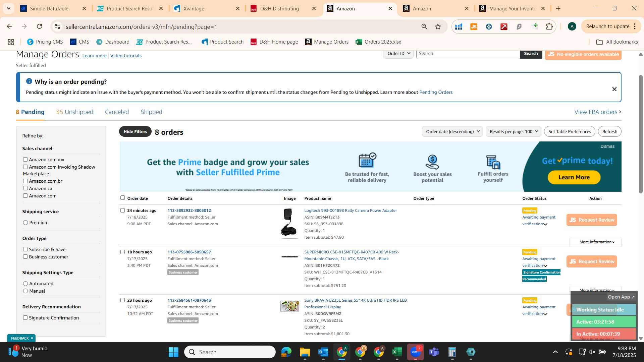Image resolution: width=644 pixels, height=362 pixels.
Task: Check the Amazon.com sales channel filter
Action: coord(25,196)
